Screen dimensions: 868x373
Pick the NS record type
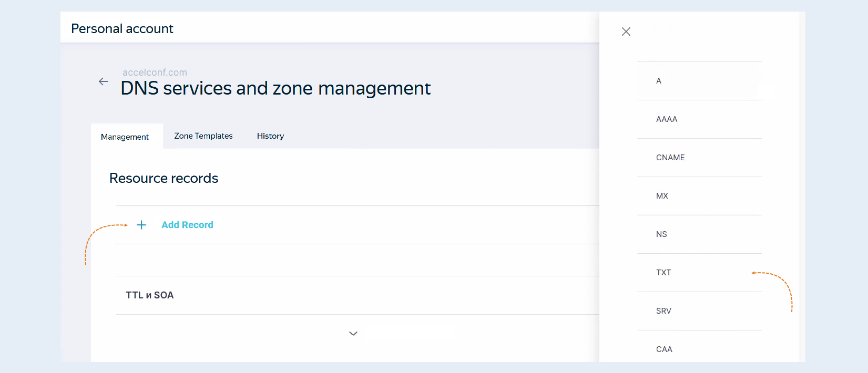coord(699,234)
